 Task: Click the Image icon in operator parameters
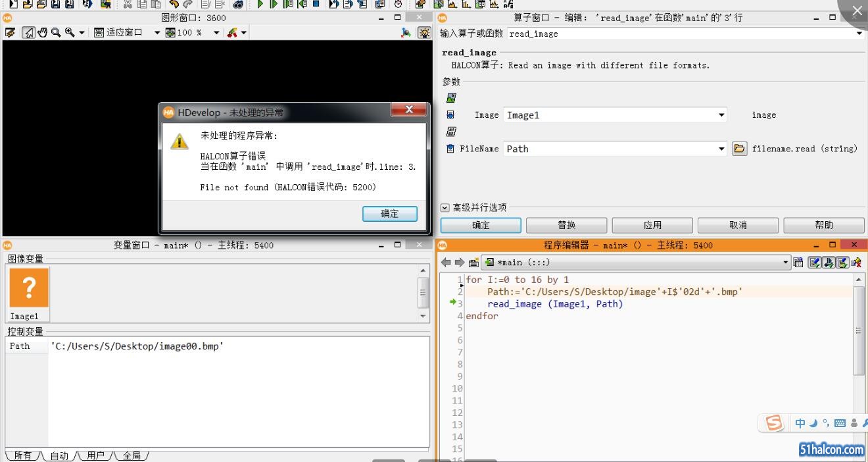point(450,115)
